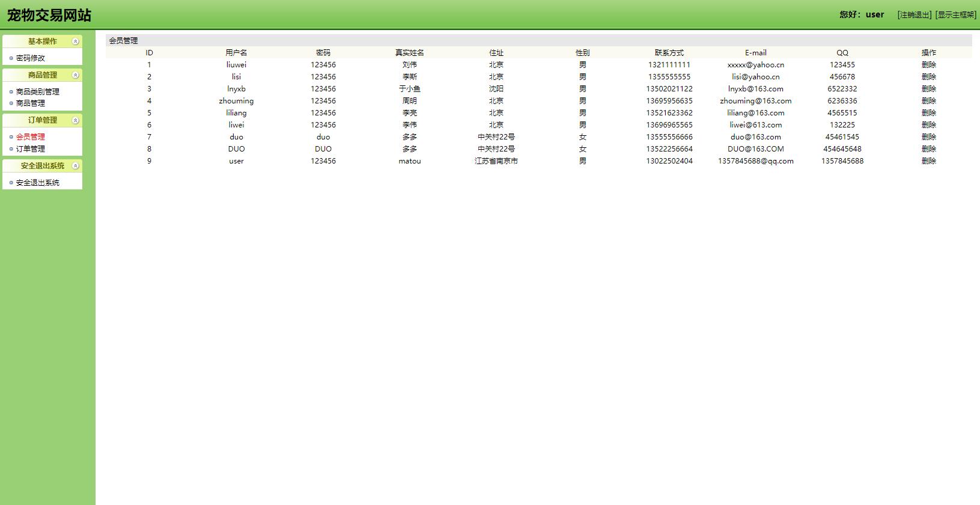Select username cell zhouming
Viewport: 980px width, 505px height.
click(x=236, y=101)
